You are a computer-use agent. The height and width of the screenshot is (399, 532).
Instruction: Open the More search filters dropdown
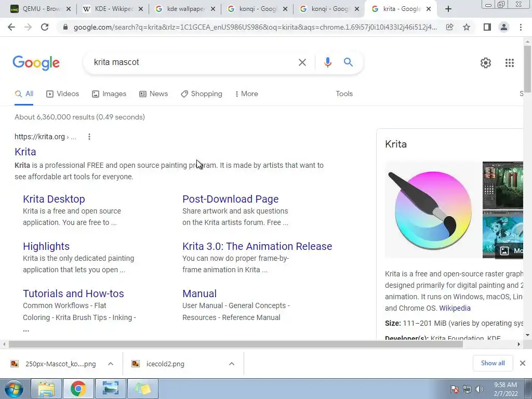pos(246,94)
